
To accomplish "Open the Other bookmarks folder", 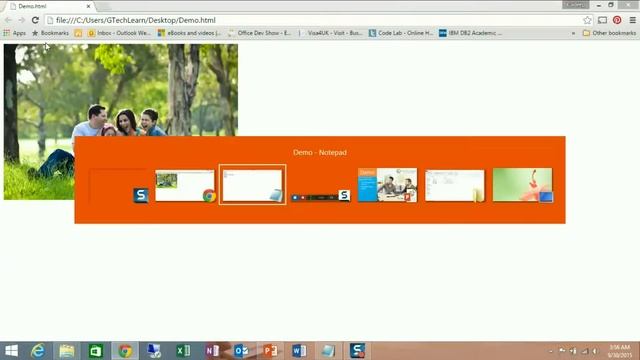I will coord(609,33).
